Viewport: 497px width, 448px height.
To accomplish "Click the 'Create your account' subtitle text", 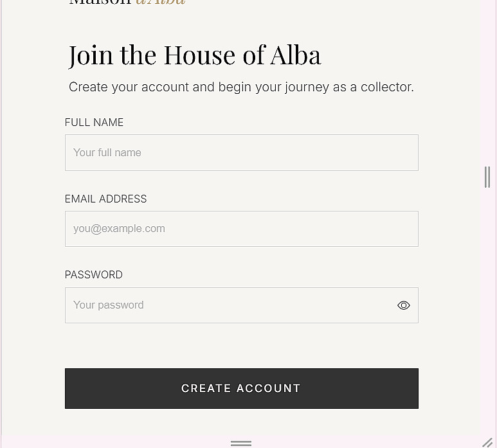I will pyautogui.click(x=241, y=87).
